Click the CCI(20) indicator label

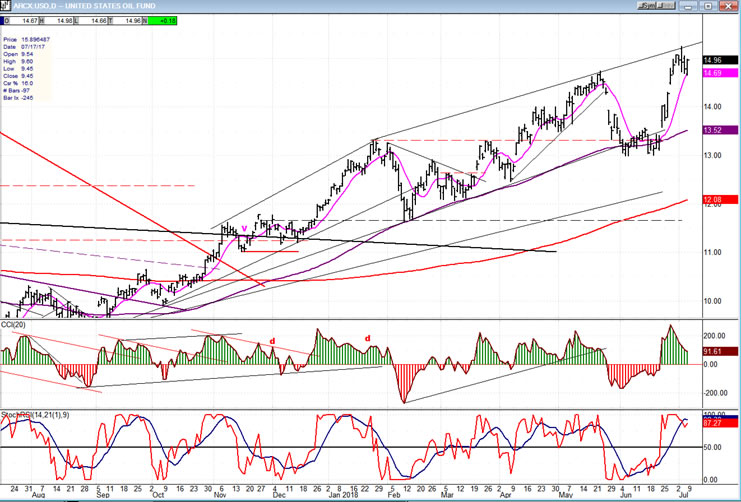[x=15, y=323]
